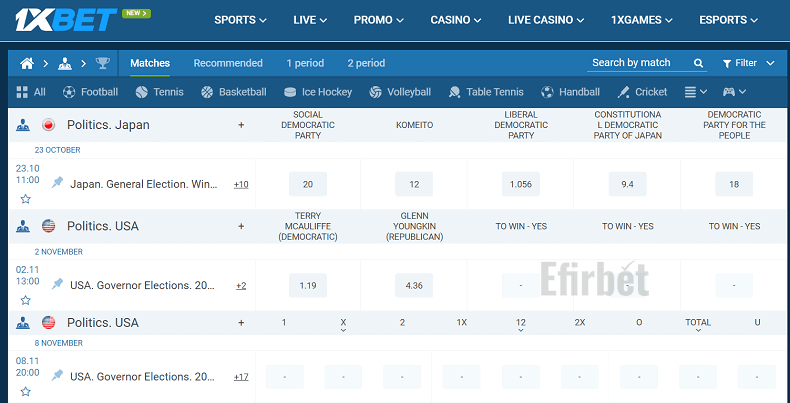Favorite the Japan General Election with star
790x403 pixels.
click(26, 199)
